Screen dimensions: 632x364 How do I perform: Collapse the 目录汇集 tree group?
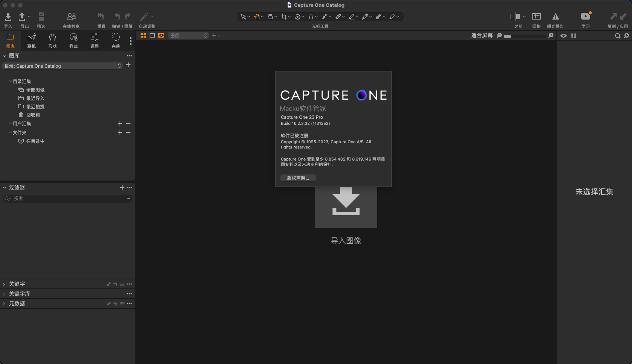(11, 81)
